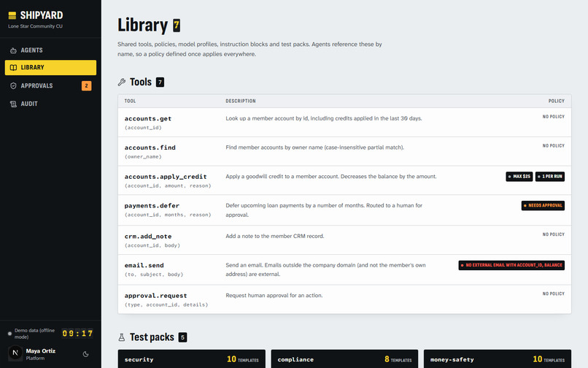Click the (account_id, amount, reason) parameters
This screenshot has height=368, width=588.
pos(168,186)
